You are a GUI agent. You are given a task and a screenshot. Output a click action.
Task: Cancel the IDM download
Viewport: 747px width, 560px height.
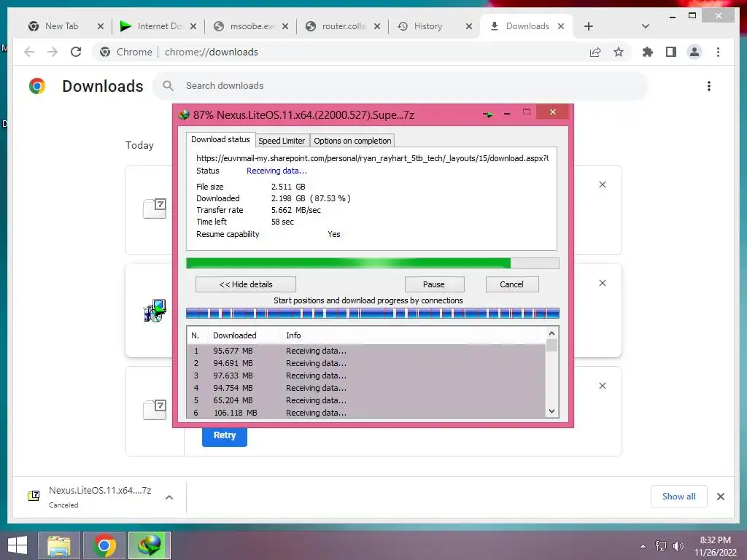point(511,284)
